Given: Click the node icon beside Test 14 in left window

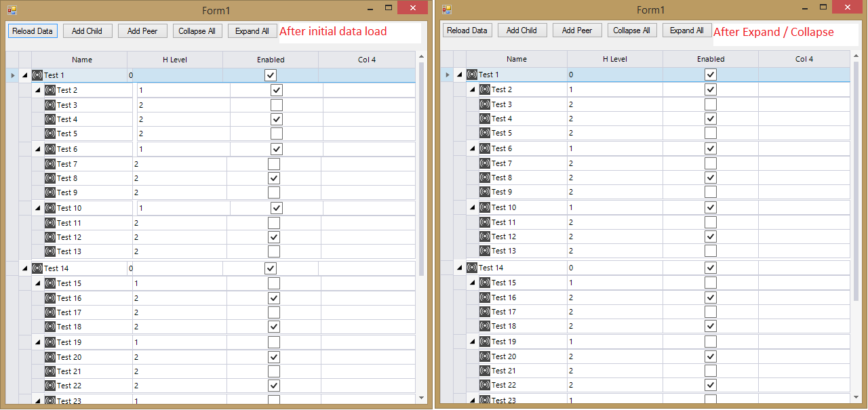Looking at the screenshot, I should [37, 268].
